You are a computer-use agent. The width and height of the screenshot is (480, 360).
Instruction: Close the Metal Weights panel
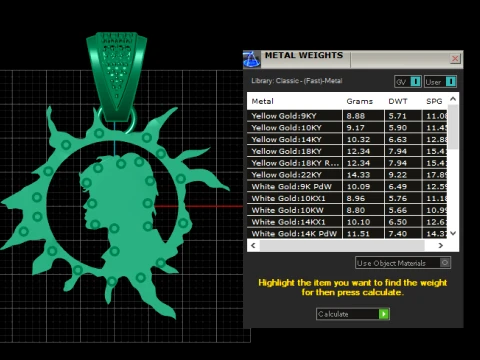455,59
